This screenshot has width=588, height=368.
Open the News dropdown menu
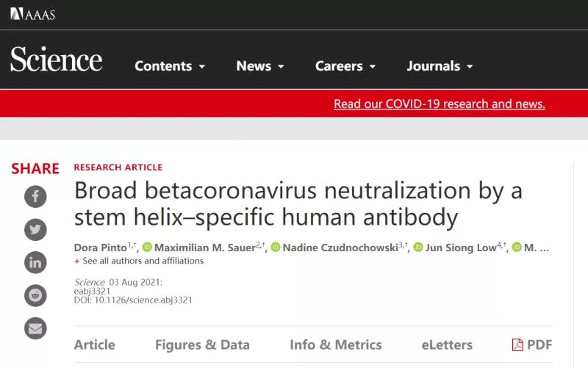[x=260, y=66]
